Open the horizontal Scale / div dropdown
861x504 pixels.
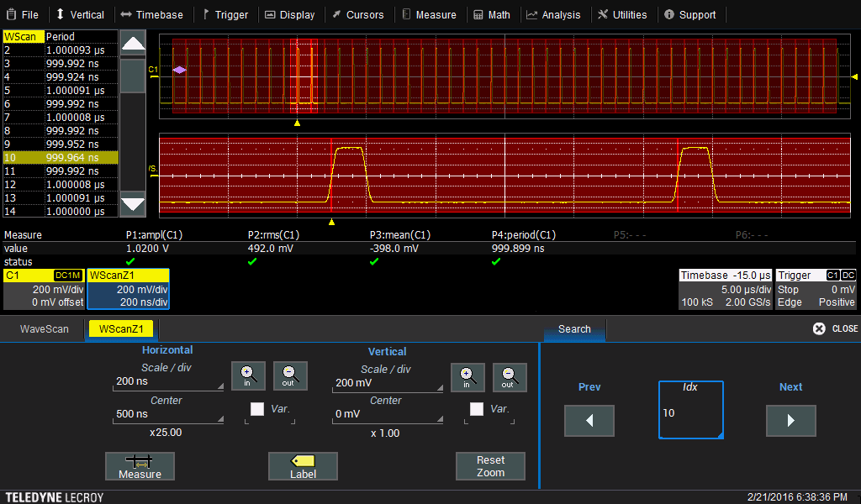pos(168,383)
